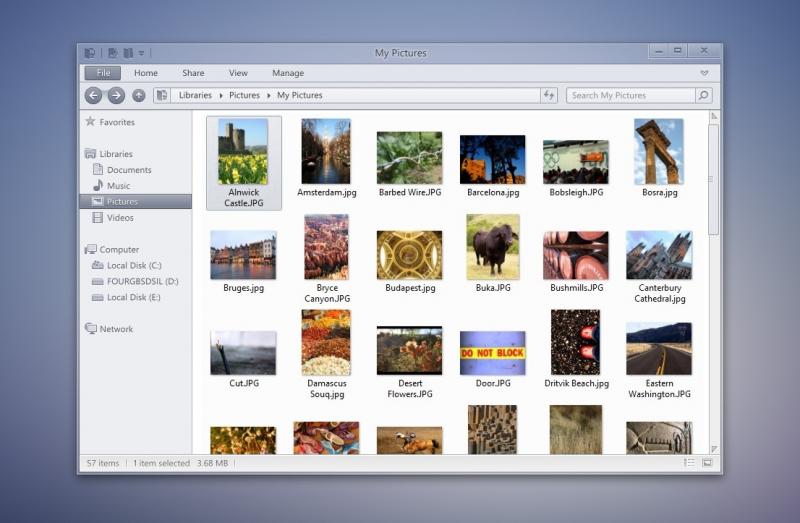Viewport: 800px width, 523px height.
Task: Click the New Folder quick access icon
Action: coord(128,53)
